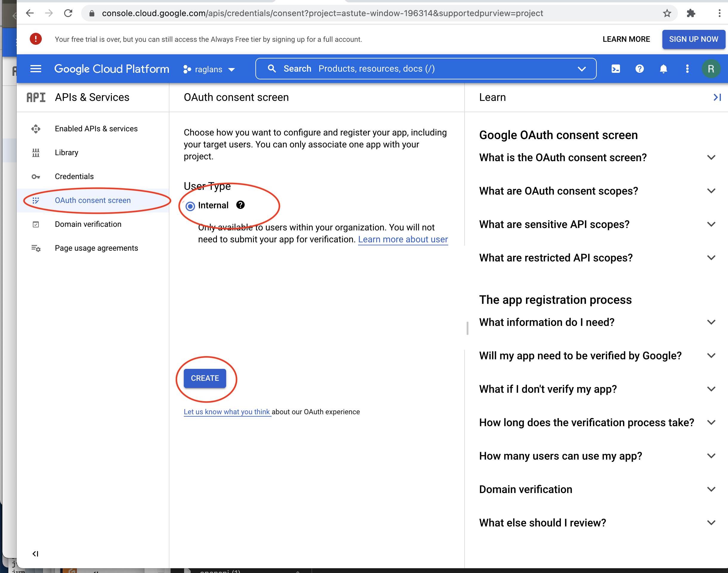Screen dimensions: 728x573
Task: Expand 'What are sensitive API scopes?'
Action: (x=711, y=224)
